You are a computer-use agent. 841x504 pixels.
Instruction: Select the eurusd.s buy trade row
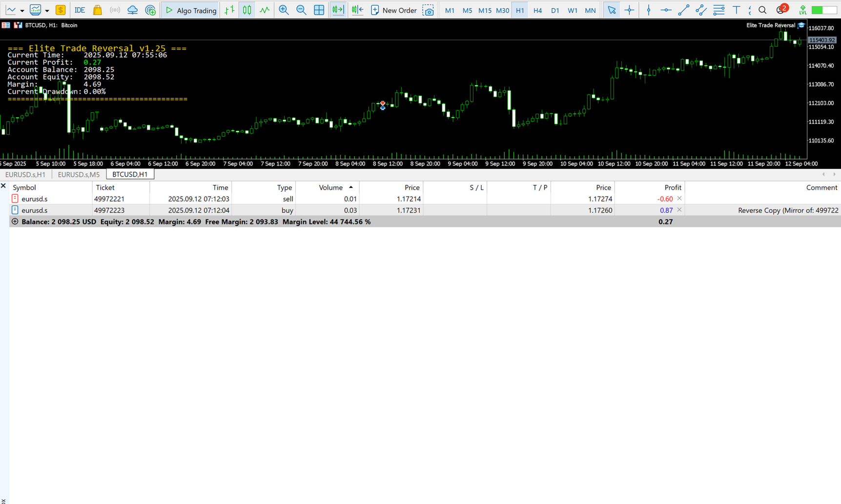tap(425, 210)
